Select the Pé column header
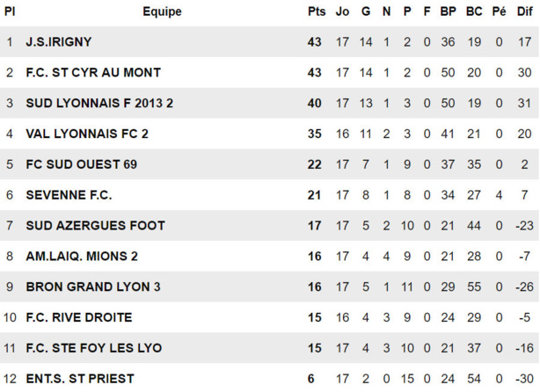 pyautogui.click(x=499, y=11)
